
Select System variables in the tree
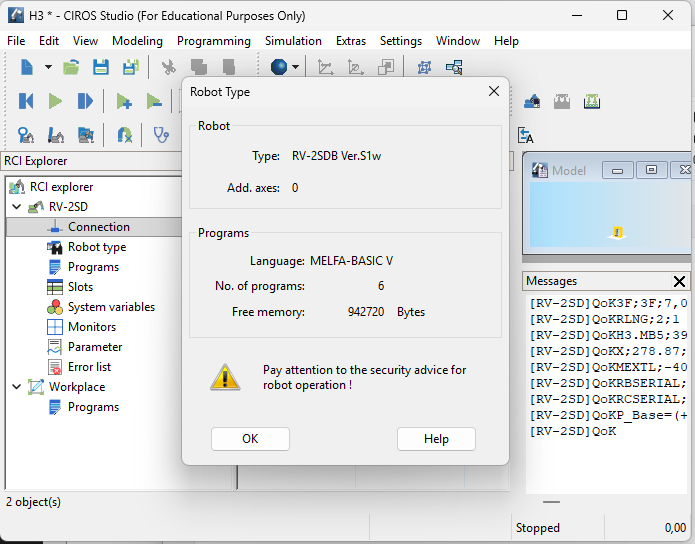(111, 307)
